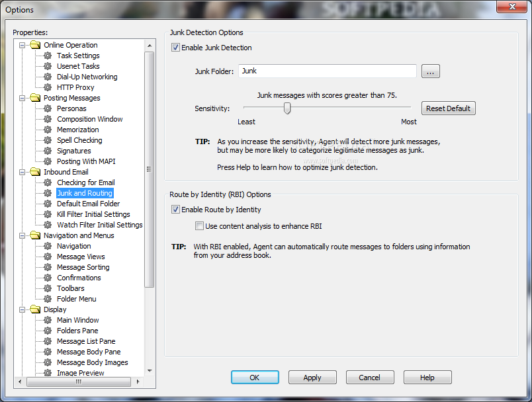Viewport: 532px width, 402px height.
Task: Browse for junk folder with ellipsis button
Action: pyautogui.click(x=431, y=71)
